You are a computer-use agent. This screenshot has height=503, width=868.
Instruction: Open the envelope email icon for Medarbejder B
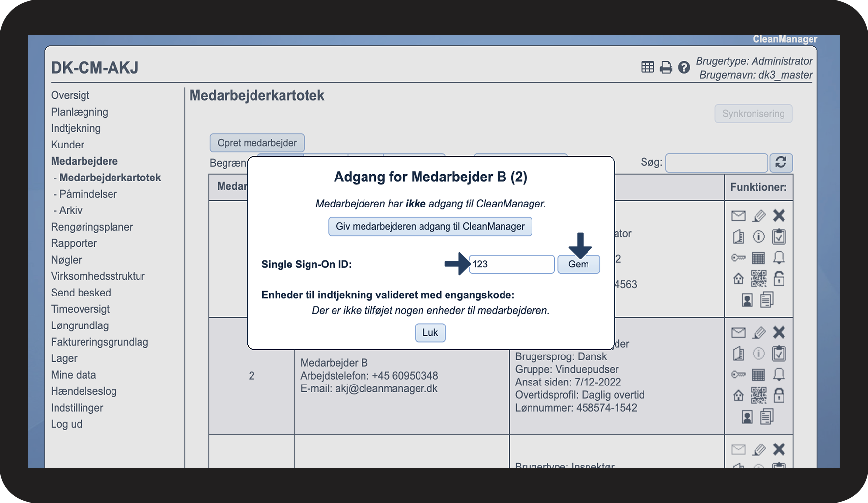[x=738, y=332]
